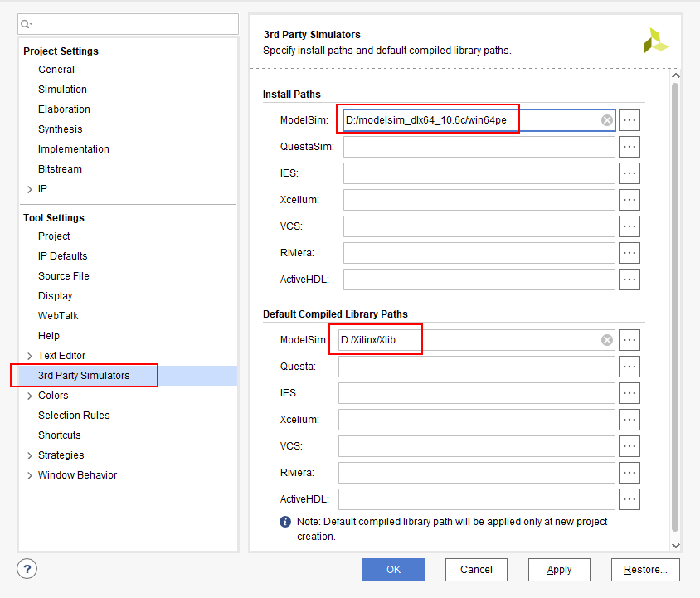Open IP Defaults settings
700x598 pixels.
tap(63, 256)
